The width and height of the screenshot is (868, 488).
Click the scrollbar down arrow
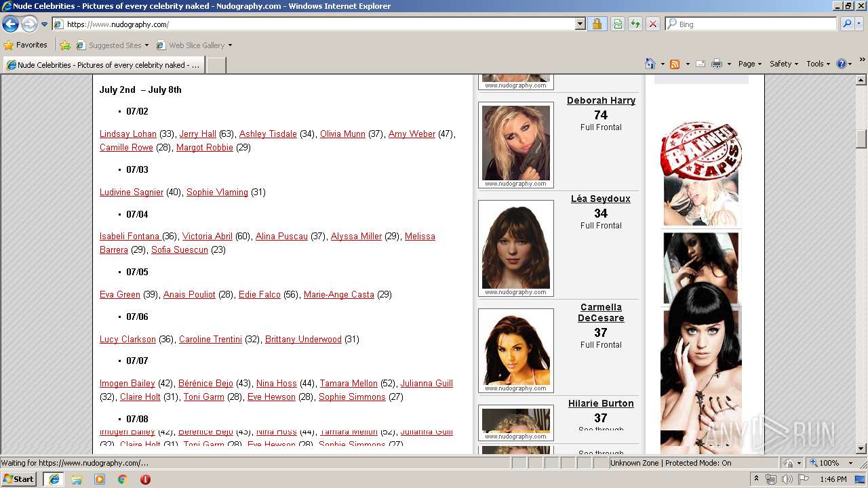(x=861, y=448)
